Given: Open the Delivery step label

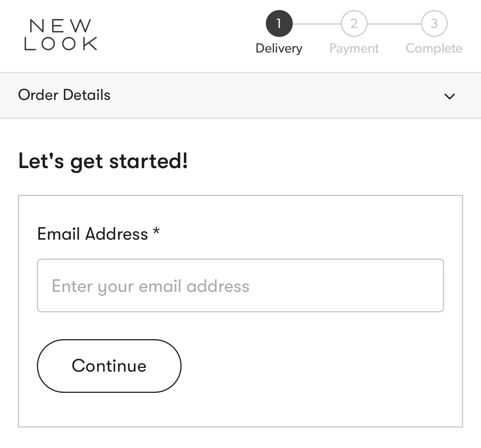Looking at the screenshot, I should point(279,48).
